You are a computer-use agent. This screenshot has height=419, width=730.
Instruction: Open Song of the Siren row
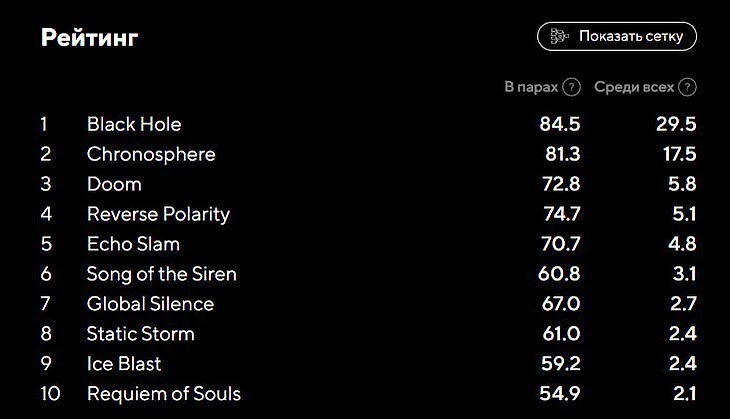point(162,274)
